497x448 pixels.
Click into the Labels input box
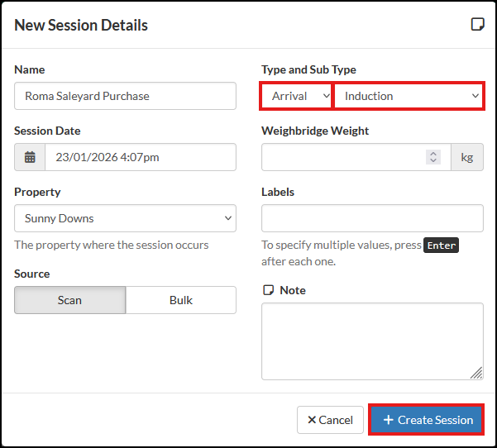(x=372, y=218)
